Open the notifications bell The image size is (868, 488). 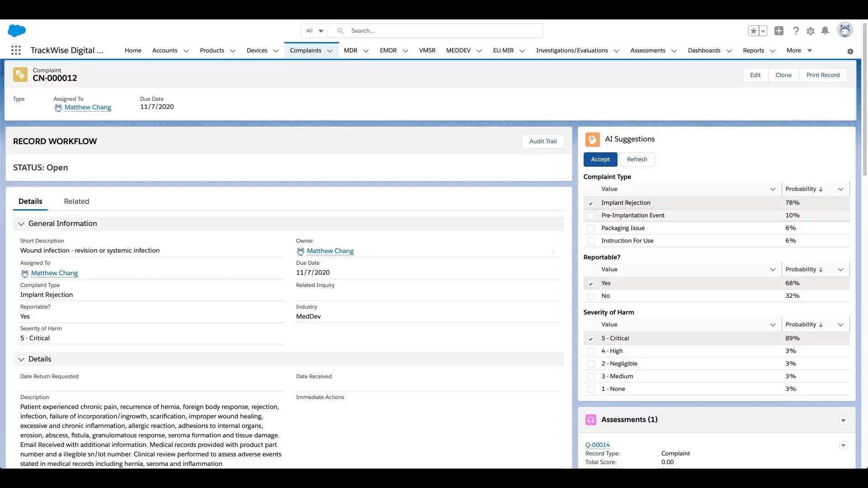825,31
